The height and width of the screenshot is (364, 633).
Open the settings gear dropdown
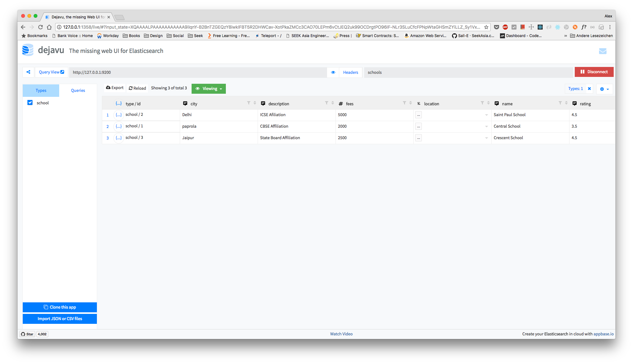604,89
